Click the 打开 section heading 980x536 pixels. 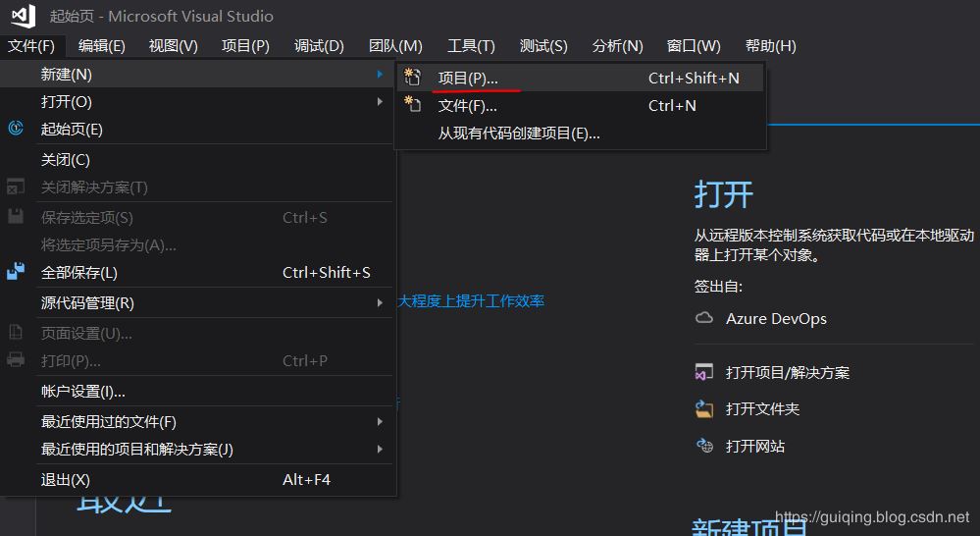pos(724,194)
